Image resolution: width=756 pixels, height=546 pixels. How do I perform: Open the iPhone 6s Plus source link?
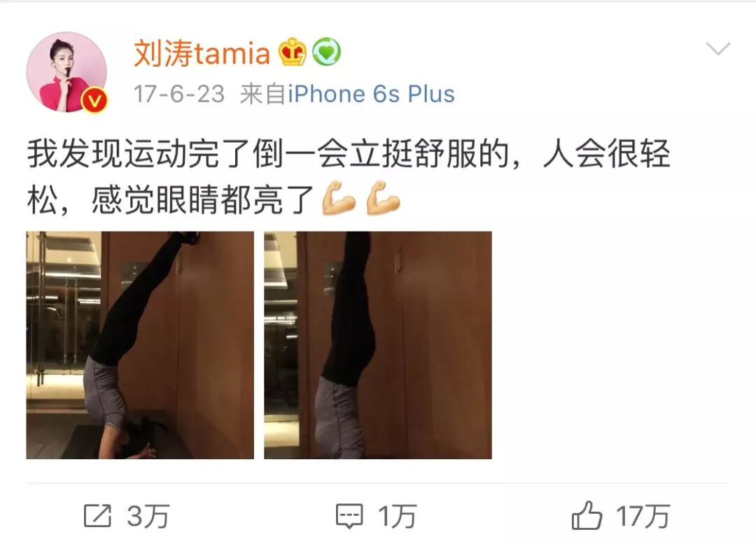click(x=371, y=94)
